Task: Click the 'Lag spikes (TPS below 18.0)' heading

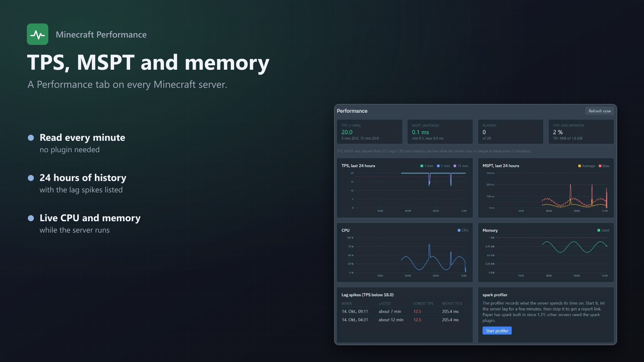Action: click(x=368, y=295)
